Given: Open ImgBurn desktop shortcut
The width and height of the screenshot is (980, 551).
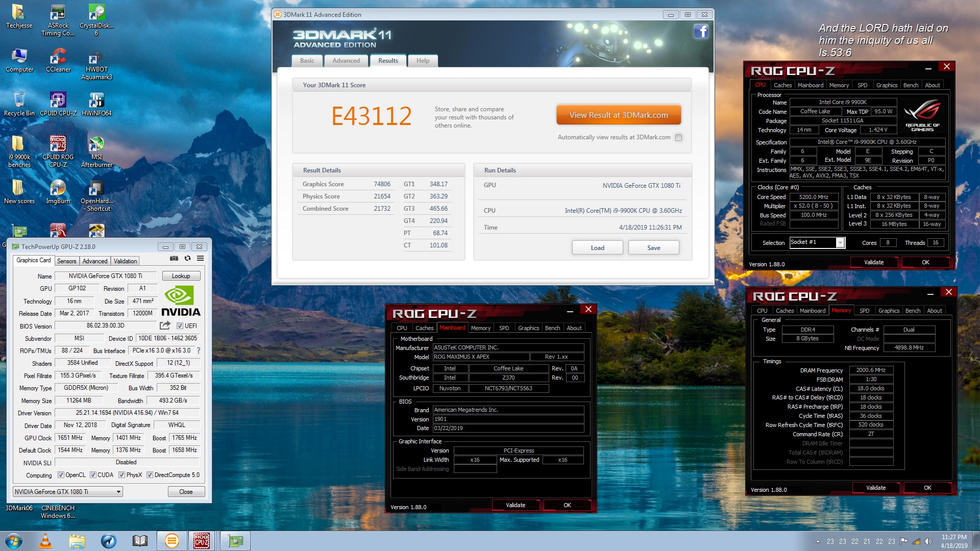Looking at the screenshot, I should pos(58,192).
